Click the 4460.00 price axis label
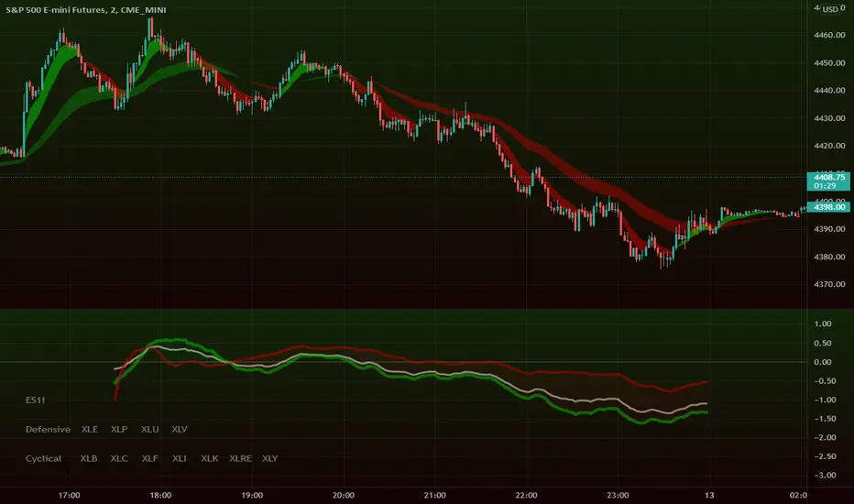The height and width of the screenshot is (504, 854). (x=829, y=35)
